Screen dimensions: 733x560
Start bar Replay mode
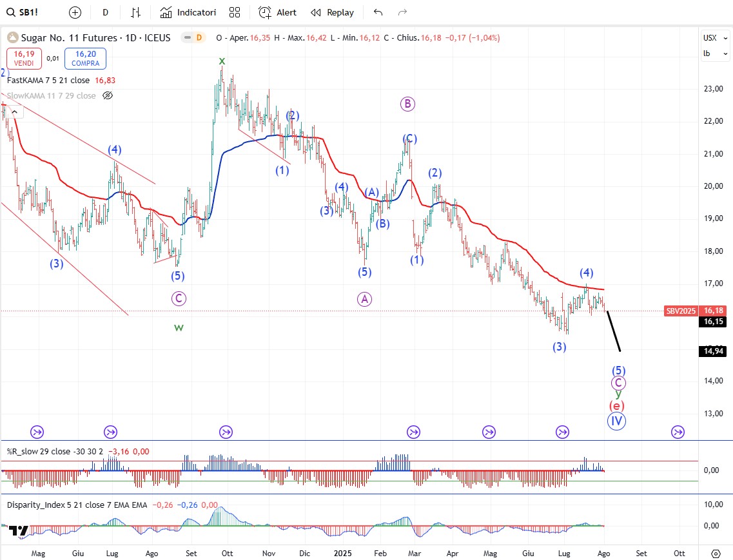[333, 12]
